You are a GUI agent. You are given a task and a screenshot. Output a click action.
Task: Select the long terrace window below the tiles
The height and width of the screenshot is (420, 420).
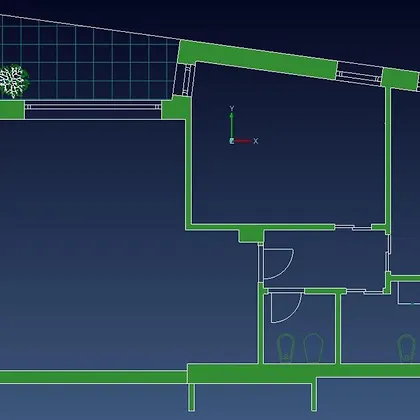click(x=93, y=107)
